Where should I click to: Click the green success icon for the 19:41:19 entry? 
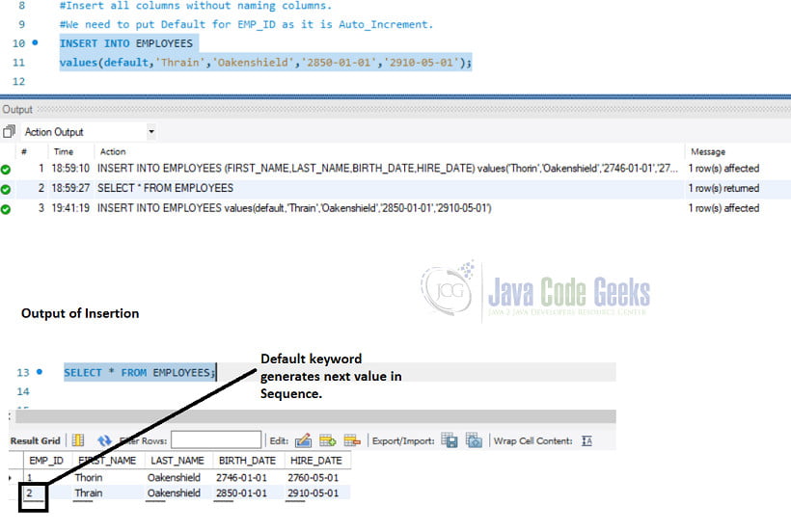[6, 209]
